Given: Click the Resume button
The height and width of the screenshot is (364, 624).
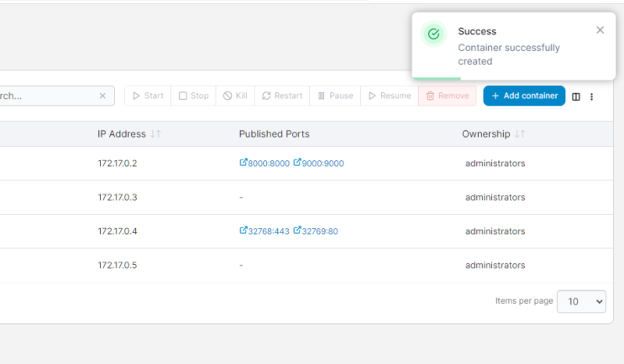Looking at the screenshot, I should [390, 96].
